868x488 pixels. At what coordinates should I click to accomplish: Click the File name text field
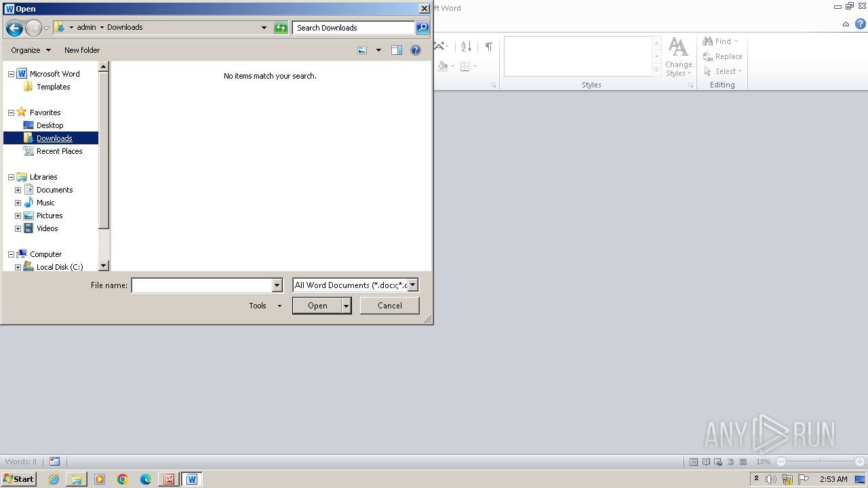coord(201,285)
